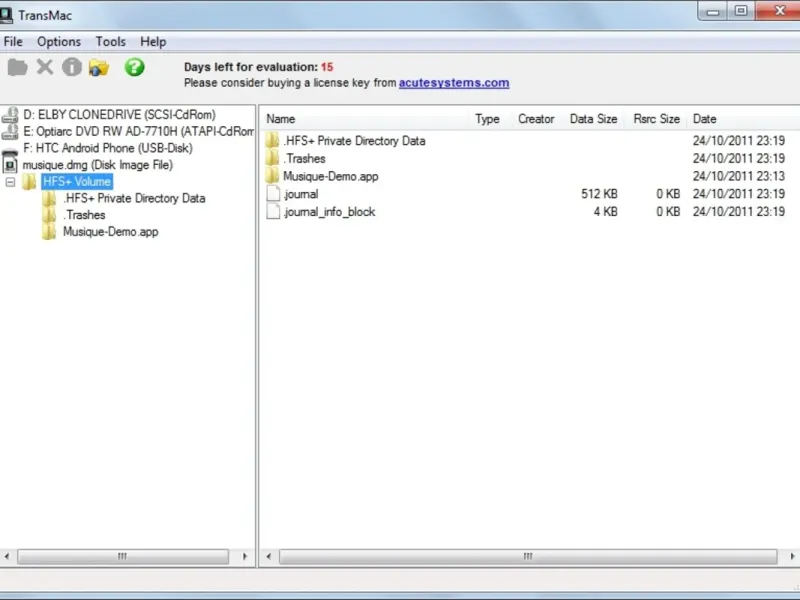Select the HFS+ Volume tree item
Image resolution: width=800 pixels, height=600 pixels.
coord(77,182)
